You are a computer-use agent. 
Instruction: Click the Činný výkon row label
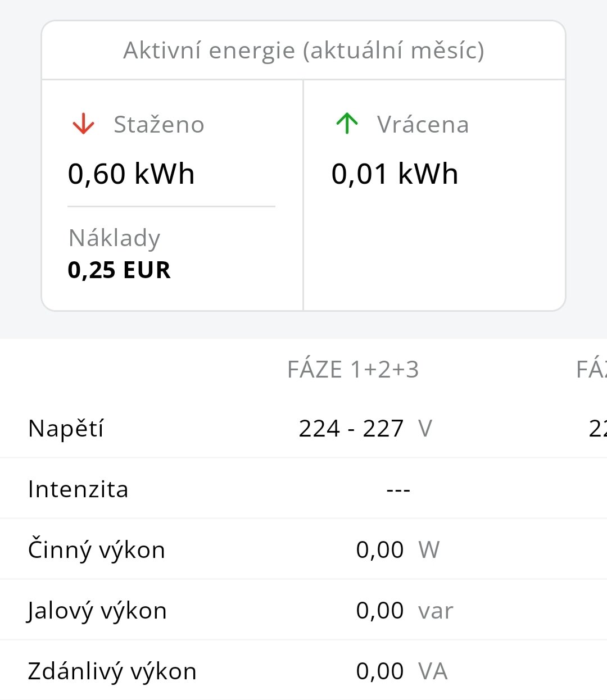click(96, 550)
